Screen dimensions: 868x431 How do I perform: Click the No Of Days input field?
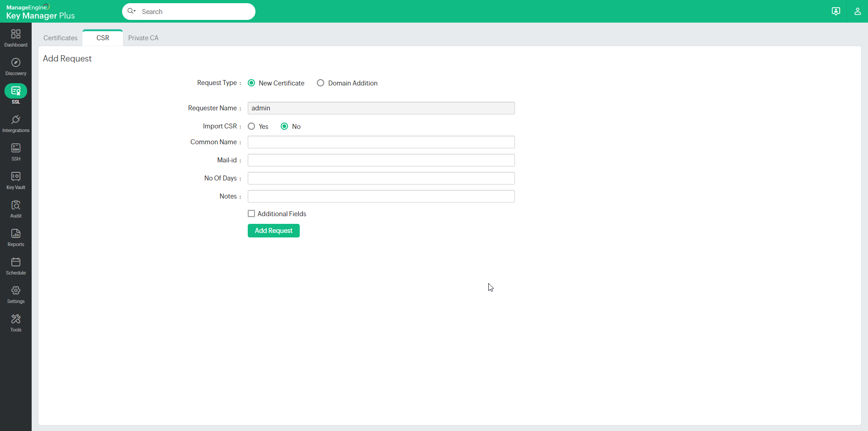pyautogui.click(x=381, y=178)
